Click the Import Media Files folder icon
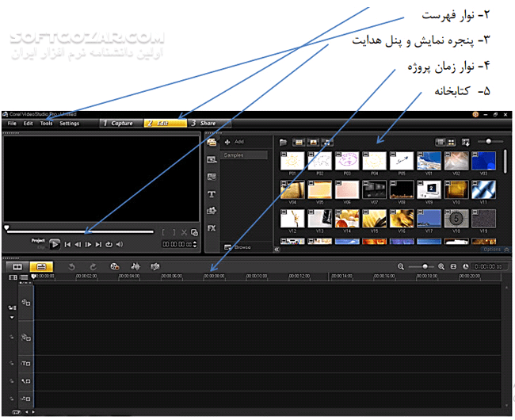 (x=283, y=142)
